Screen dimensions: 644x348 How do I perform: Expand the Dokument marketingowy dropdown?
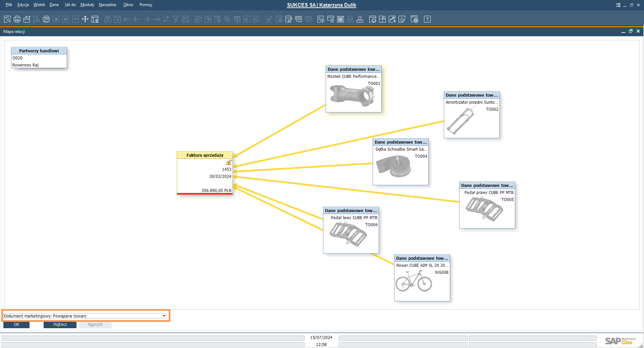pyautogui.click(x=164, y=316)
